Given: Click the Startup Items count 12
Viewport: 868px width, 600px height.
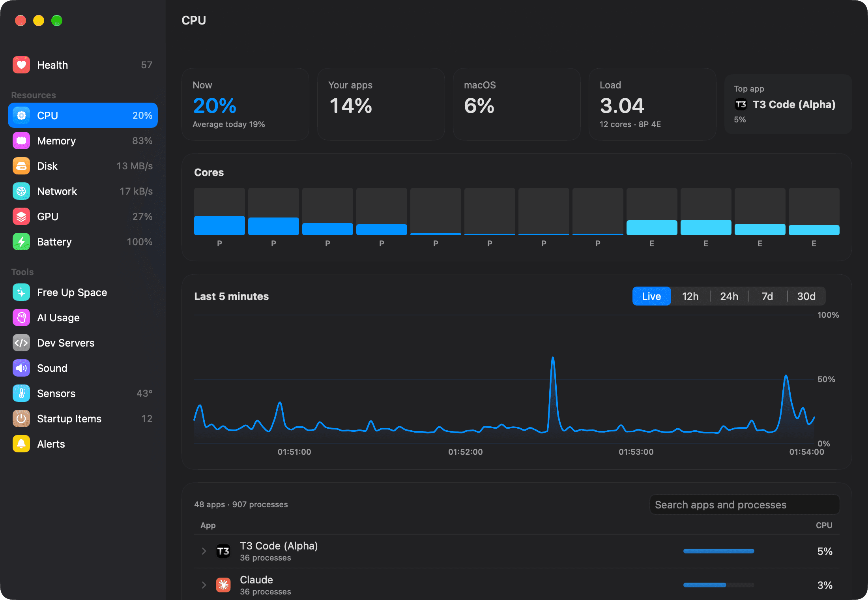Looking at the screenshot, I should click(147, 418).
